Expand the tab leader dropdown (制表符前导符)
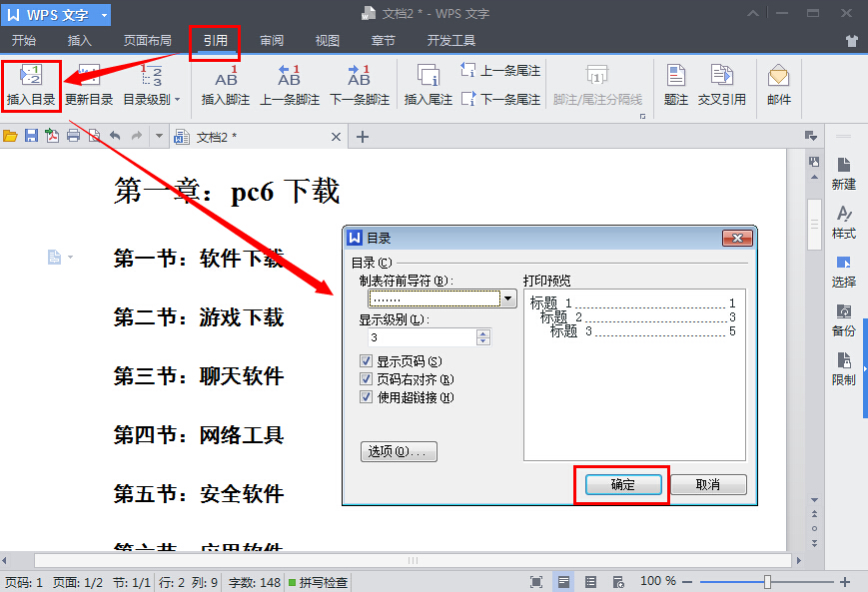The height and width of the screenshot is (592, 868). point(508,298)
